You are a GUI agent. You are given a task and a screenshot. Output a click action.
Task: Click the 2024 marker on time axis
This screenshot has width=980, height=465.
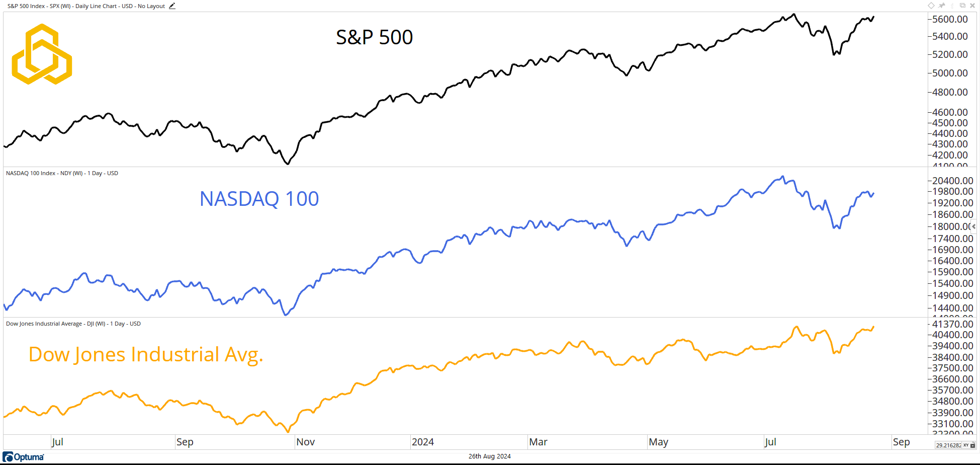tap(422, 442)
